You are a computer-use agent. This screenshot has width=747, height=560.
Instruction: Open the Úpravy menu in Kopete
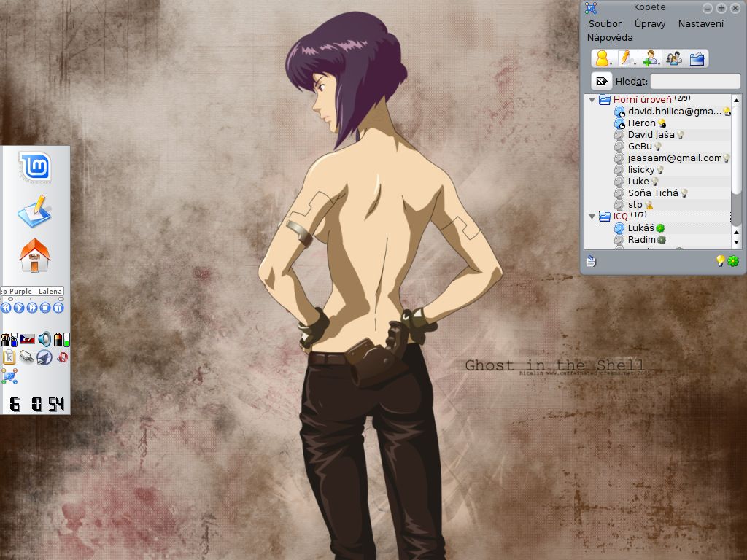[x=650, y=24]
